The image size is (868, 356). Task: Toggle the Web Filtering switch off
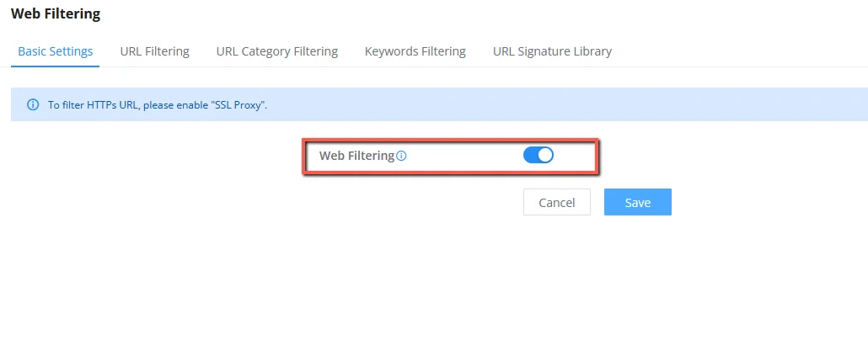[x=538, y=156]
